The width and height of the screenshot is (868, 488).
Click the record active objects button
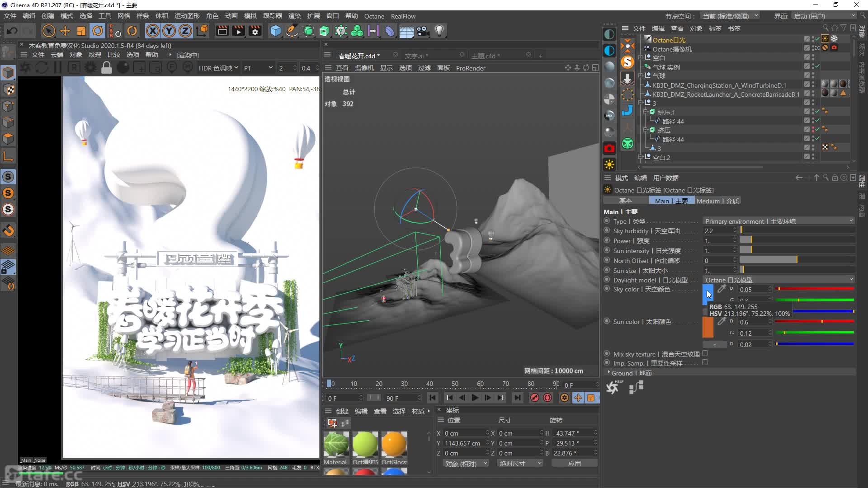pyautogui.click(x=534, y=398)
